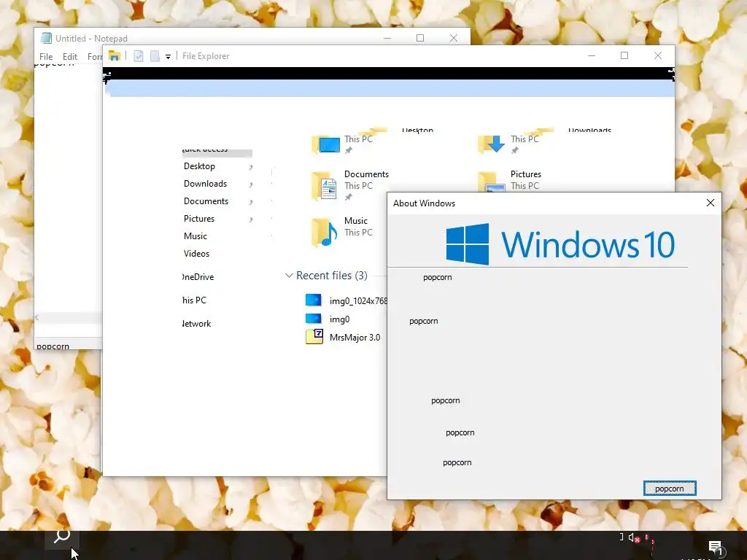Click the Documents folder name label
Image resolution: width=747 pixels, height=560 pixels.
(x=366, y=174)
